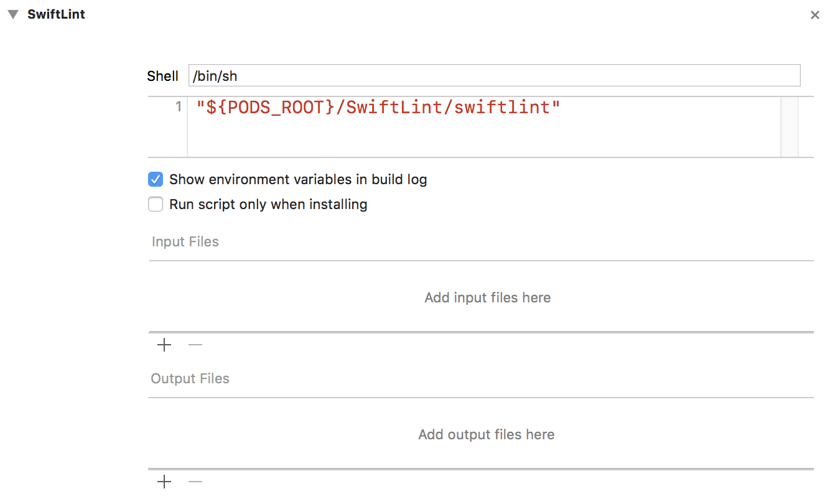Screen dimensions: 830x504
Task: Click the Shell path field /bin/sh
Action: (494, 76)
